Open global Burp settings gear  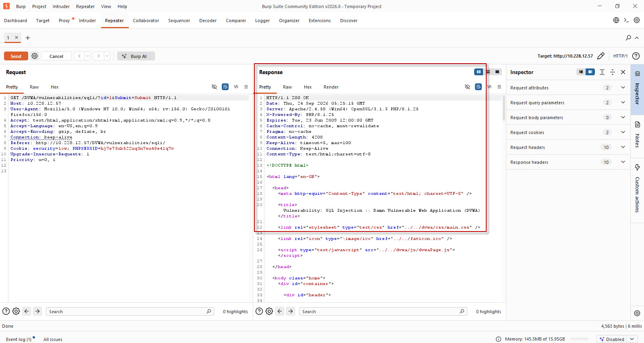coord(637,20)
